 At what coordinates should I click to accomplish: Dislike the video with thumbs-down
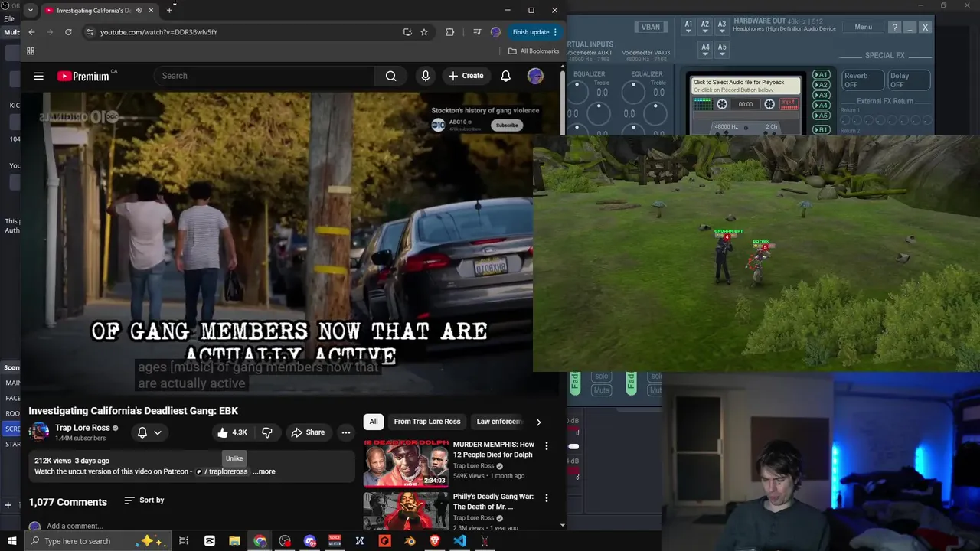(x=266, y=432)
